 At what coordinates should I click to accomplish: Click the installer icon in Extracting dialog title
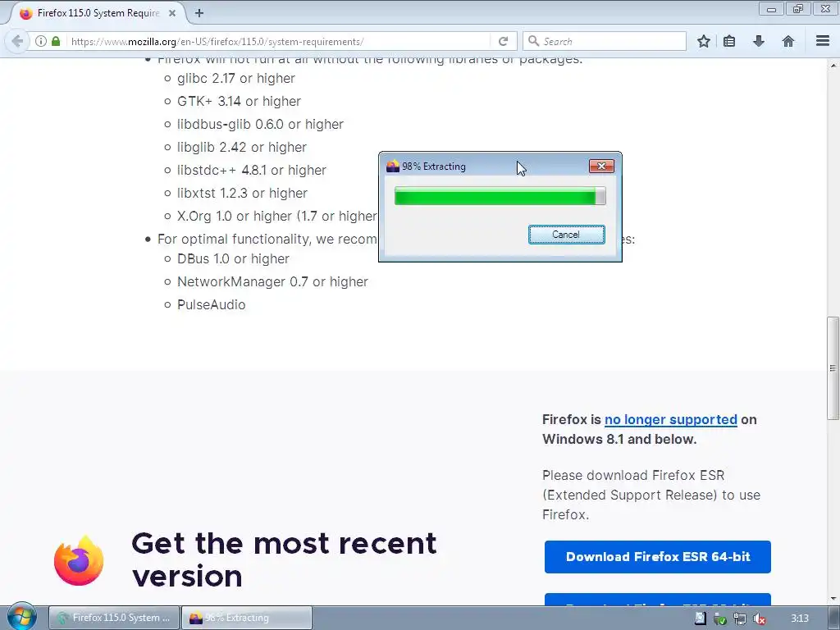[393, 166]
